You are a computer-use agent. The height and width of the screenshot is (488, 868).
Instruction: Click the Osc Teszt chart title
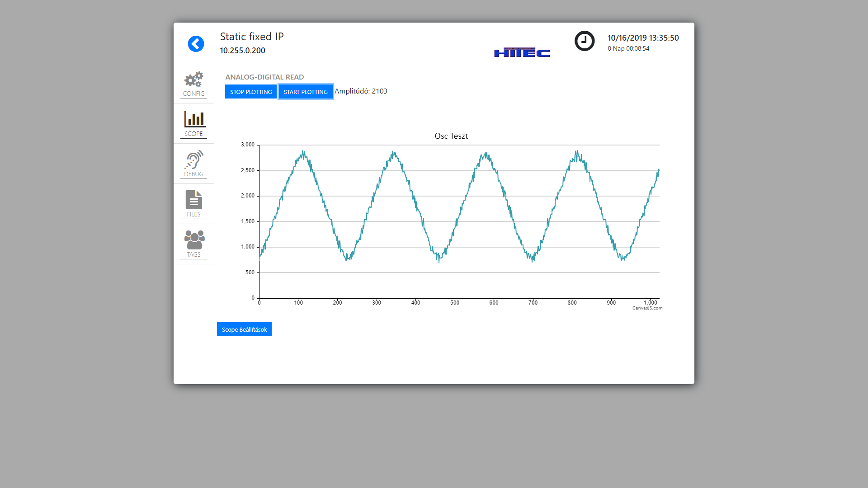pyautogui.click(x=451, y=136)
